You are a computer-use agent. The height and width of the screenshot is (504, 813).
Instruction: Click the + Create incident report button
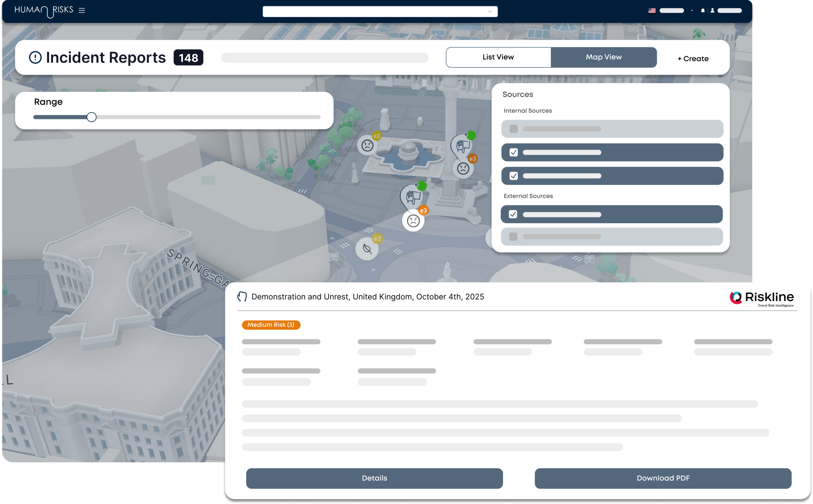693,59
